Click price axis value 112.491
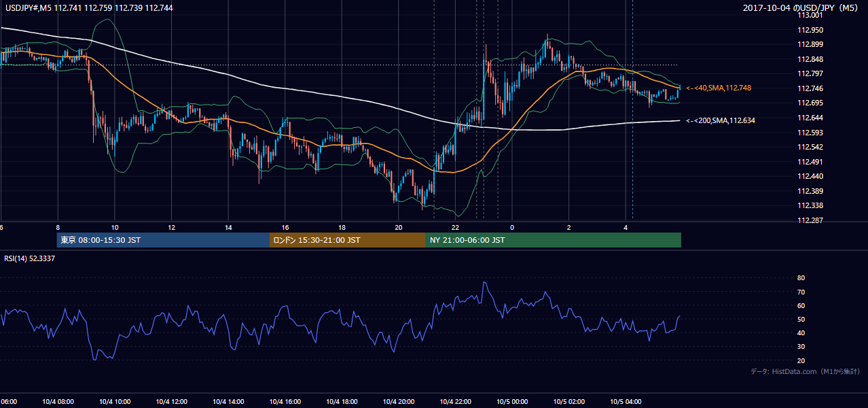868x408 pixels. pos(812,162)
